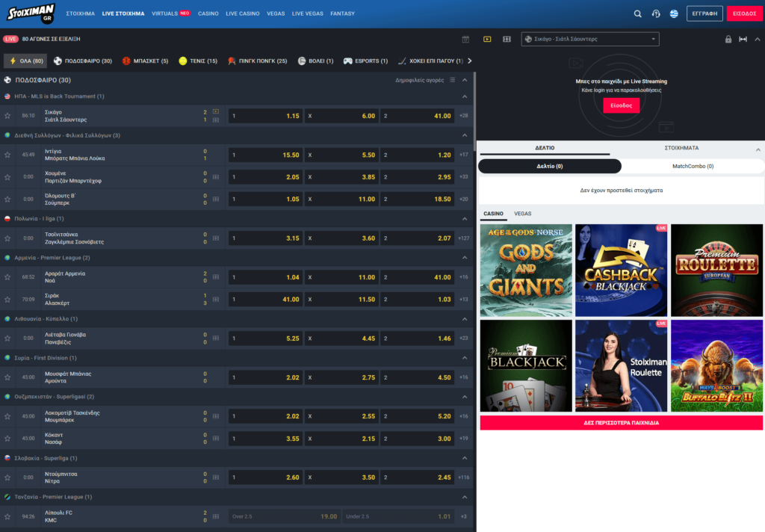The height and width of the screenshot is (532, 765).
Task: Widen the panel with the expand-width icon
Action: pyautogui.click(x=743, y=39)
